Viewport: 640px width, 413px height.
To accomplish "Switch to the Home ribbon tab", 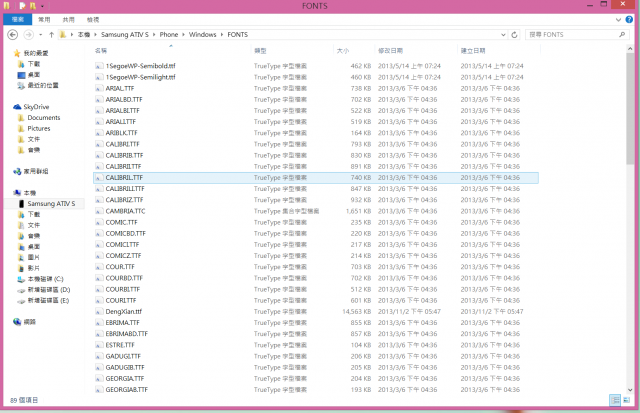I will tap(44, 19).
